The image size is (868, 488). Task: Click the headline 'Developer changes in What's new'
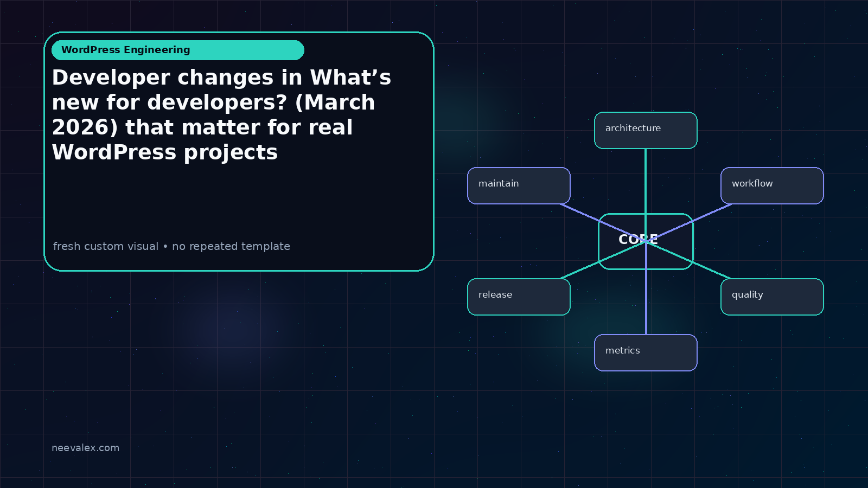click(221, 115)
